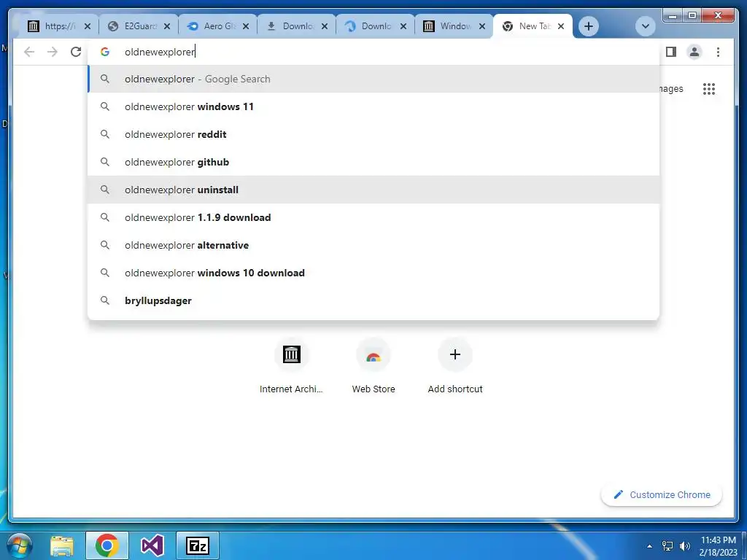Open the Images link

point(672,89)
